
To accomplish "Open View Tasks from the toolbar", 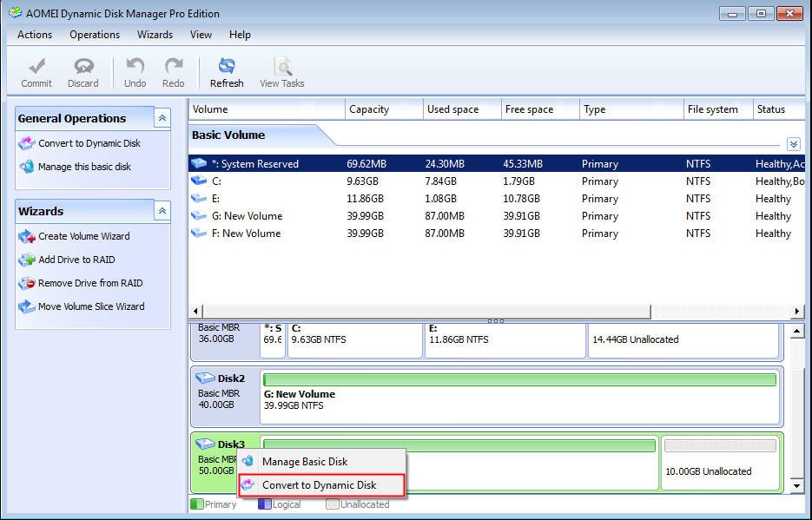I will coord(282,67).
